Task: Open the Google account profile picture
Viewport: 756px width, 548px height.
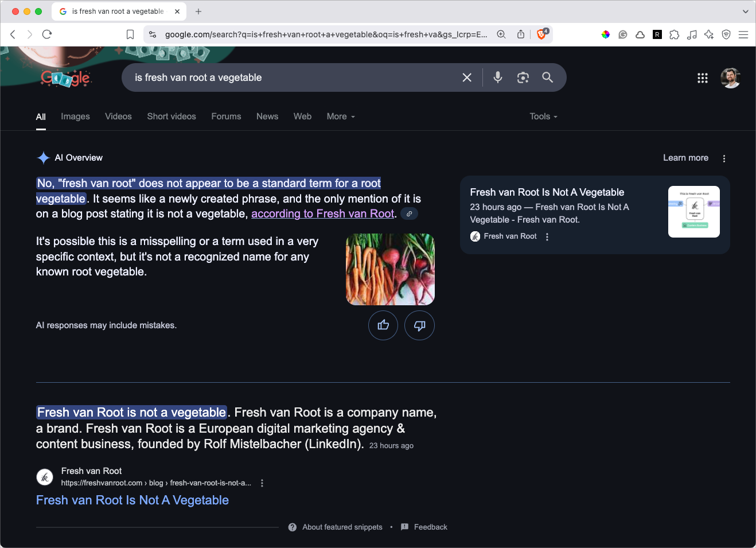Action: (x=730, y=78)
